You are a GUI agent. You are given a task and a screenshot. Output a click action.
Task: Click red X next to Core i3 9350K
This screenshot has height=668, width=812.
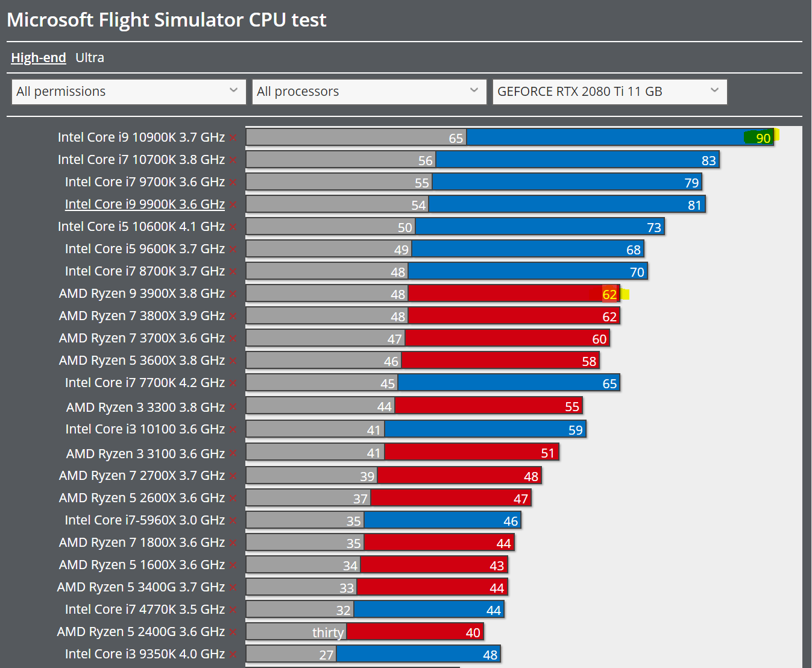(233, 655)
